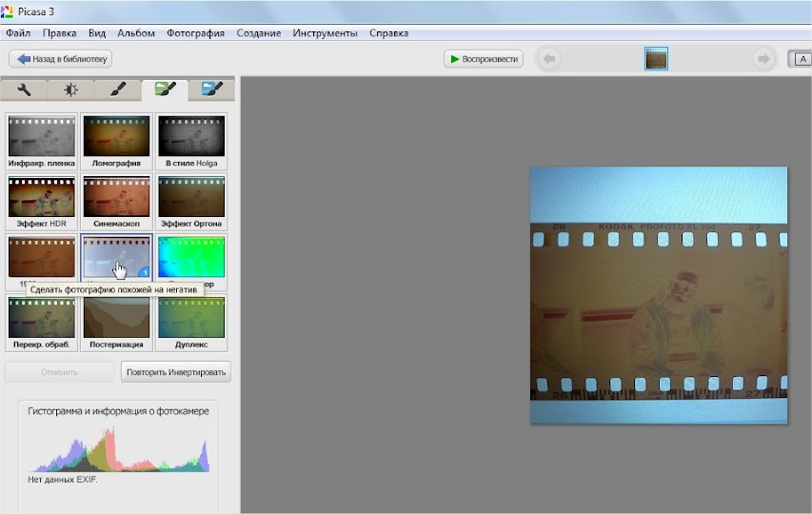Apply the invert negative effect thumbnail
Screen dimensions: 812x514
pos(116,257)
